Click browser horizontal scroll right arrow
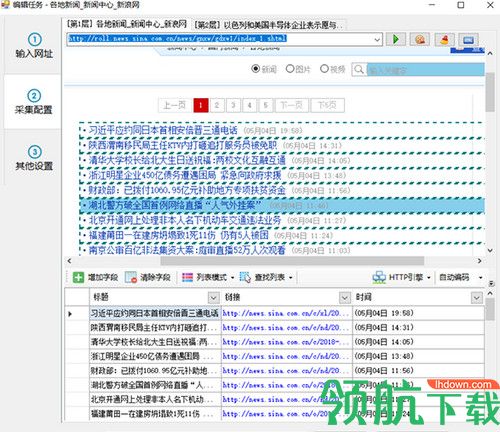 coord(480,261)
